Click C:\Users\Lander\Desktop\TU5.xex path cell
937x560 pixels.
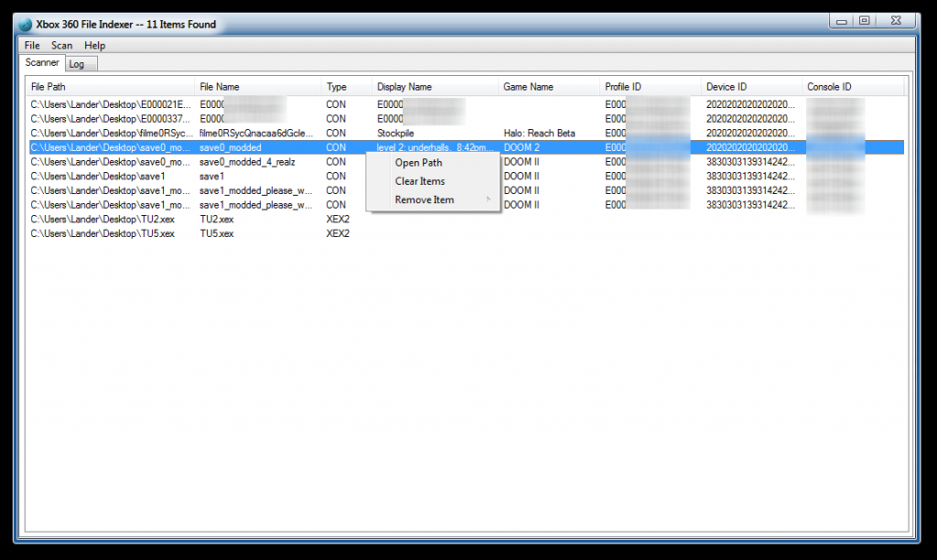(x=102, y=233)
